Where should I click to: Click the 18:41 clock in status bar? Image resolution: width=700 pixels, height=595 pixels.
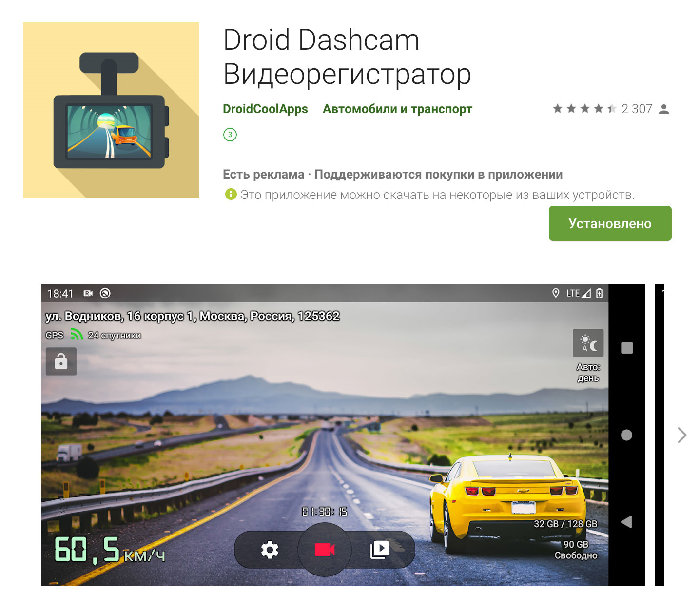point(60,293)
